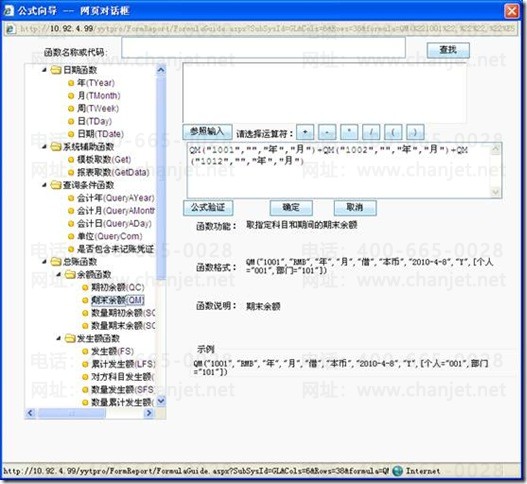Click the 公式验证 button
Screen dimensions: 527x484
208,208
